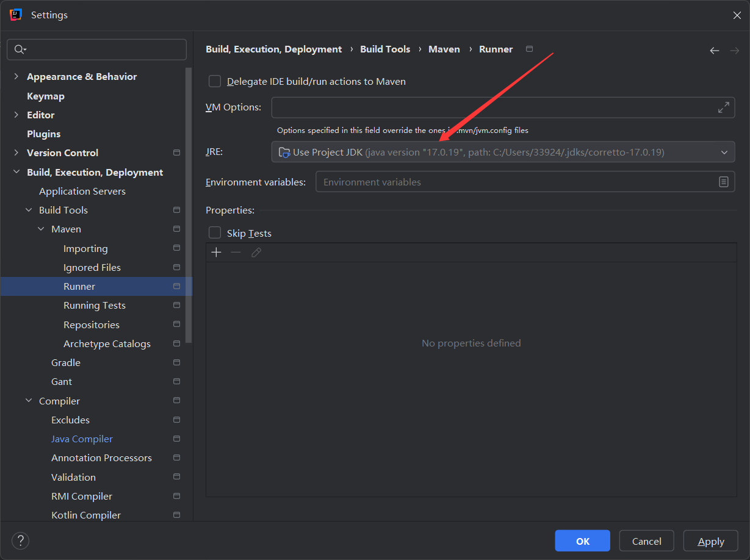750x560 pixels.
Task: Click project-level icon on Gradle row
Action: tap(176, 362)
